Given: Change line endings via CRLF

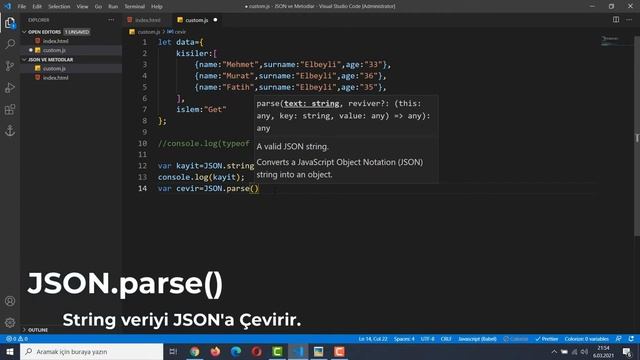Looking at the screenshot, I should tap(446, 339).
